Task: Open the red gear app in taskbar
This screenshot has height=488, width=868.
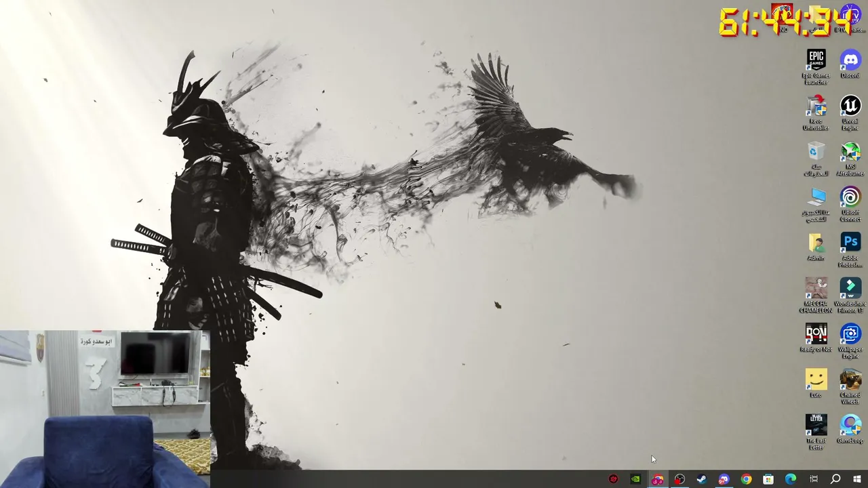Action: (613, 479)
